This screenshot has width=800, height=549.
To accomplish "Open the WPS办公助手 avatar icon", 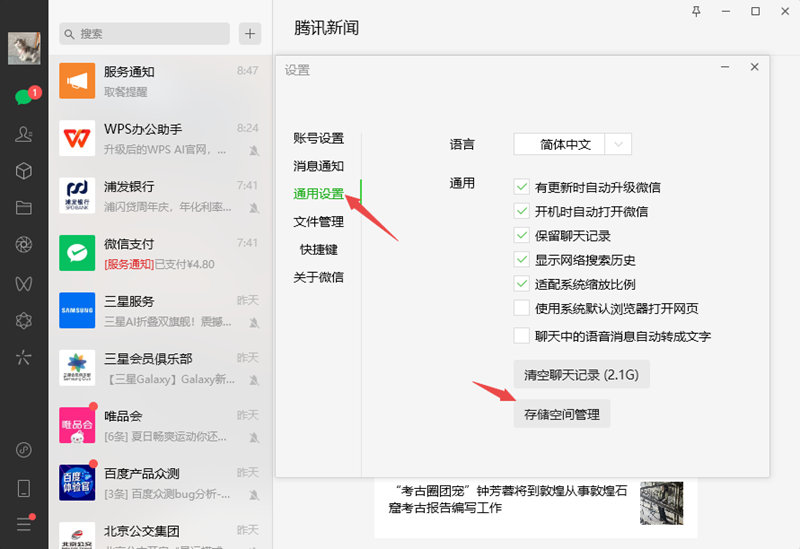I will point(77,138).
